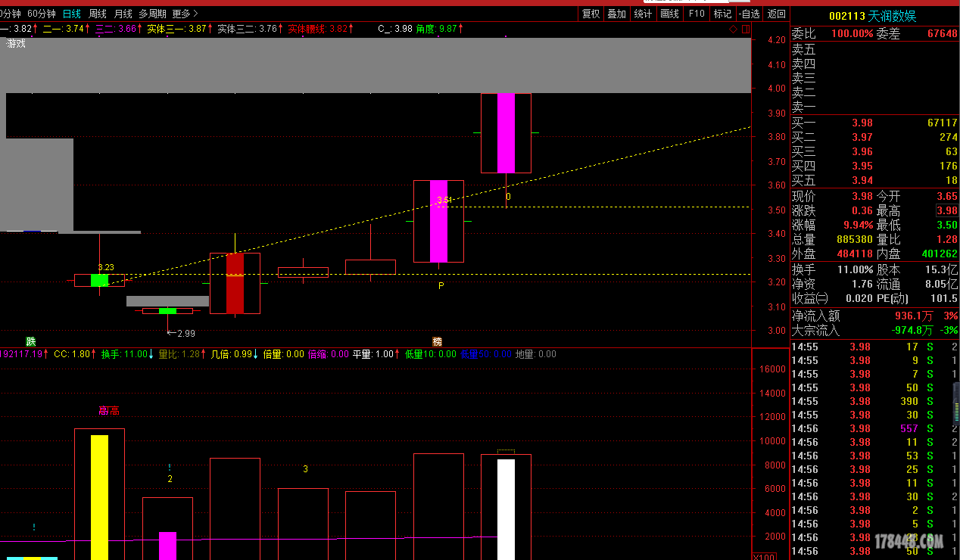Screen dimensions: 960x560
Task: Click the 4.00 price axis label
Action: coord(776,89)
